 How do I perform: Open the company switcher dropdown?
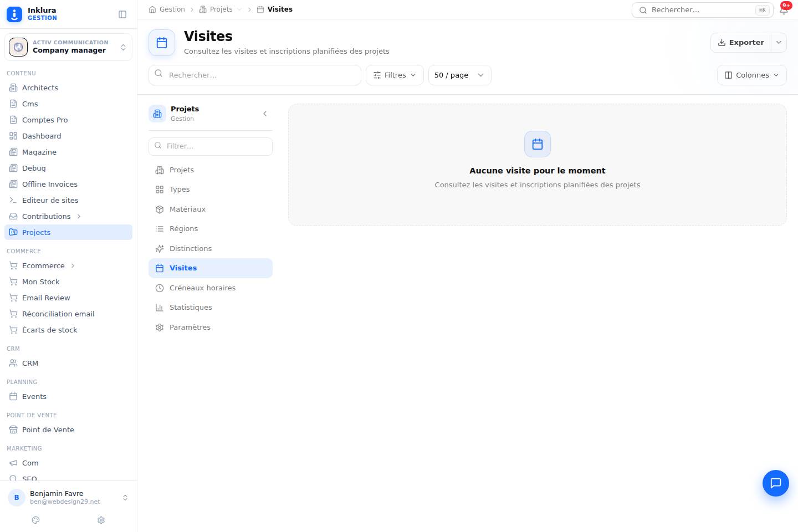(68, 47)
